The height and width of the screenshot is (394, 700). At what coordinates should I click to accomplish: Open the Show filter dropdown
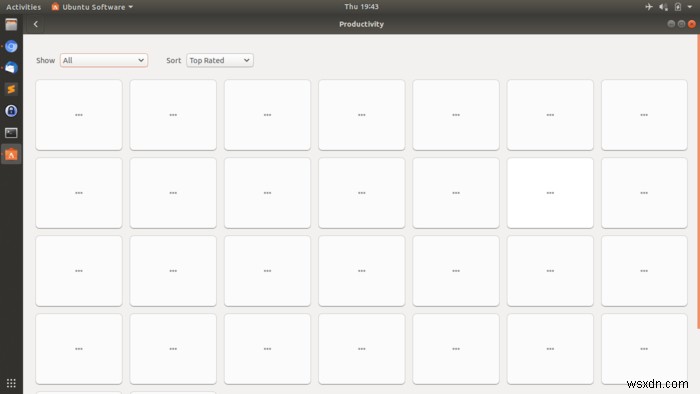tap(104, 60)
